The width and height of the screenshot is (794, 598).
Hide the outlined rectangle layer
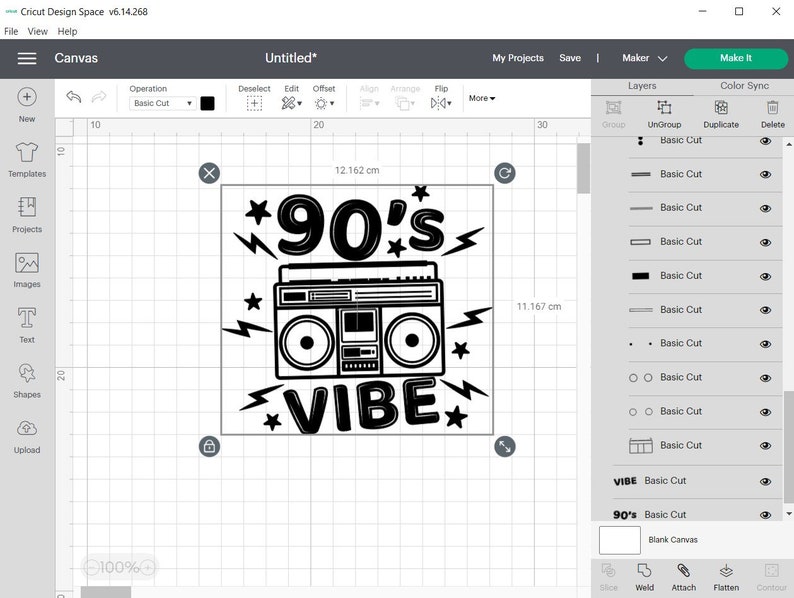point(765,243)
